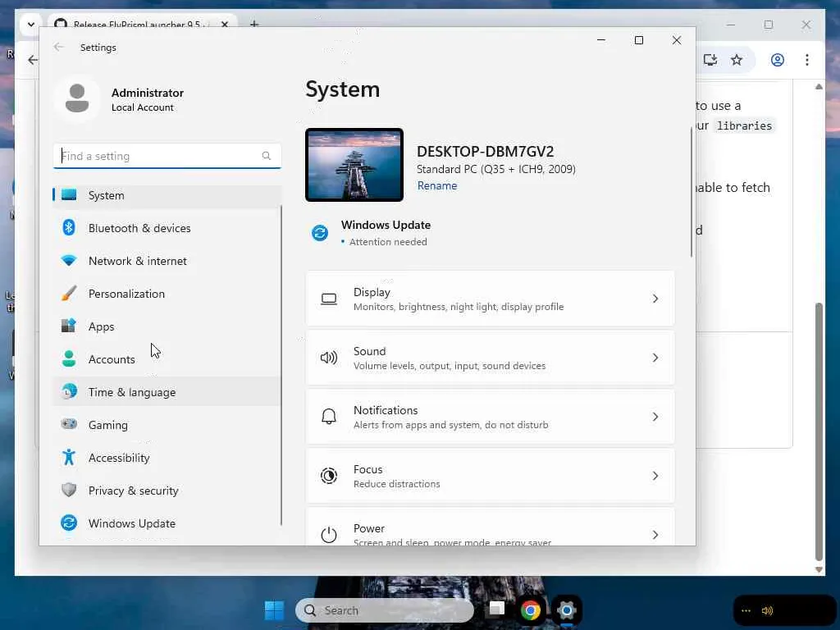Select the Accounts category
Viewport: 840px width, 630px height.
click(167, 359)
